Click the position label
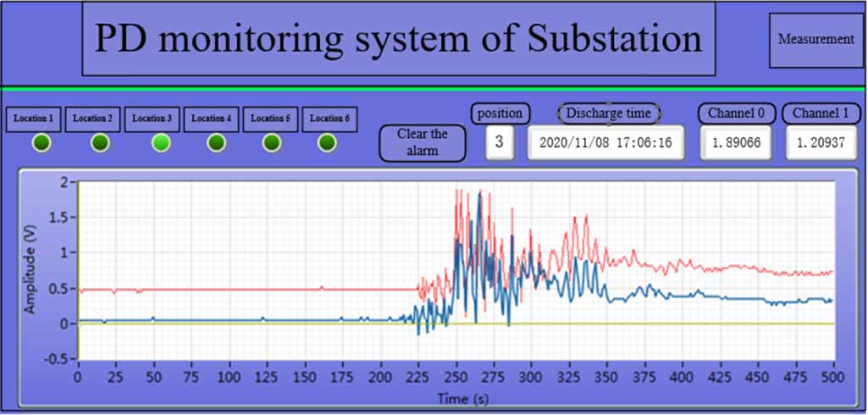This screenshot has width=868, height=415. point(500,113)
